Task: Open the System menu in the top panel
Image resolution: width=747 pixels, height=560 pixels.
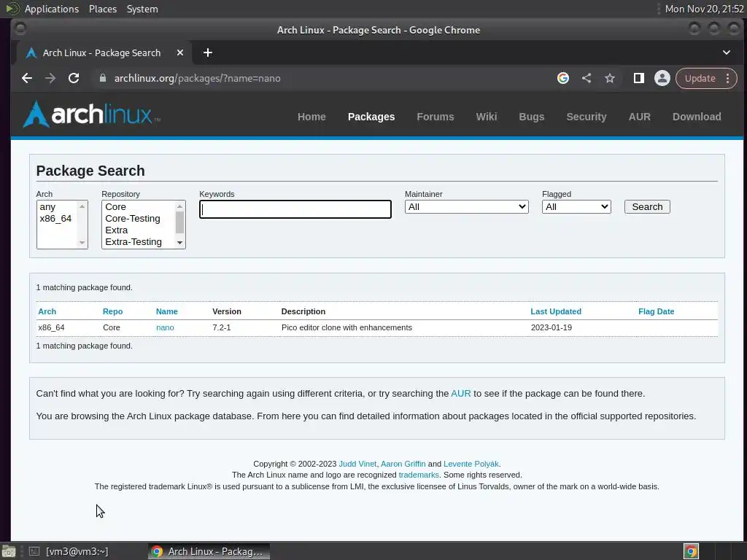Action: (142, 9)
